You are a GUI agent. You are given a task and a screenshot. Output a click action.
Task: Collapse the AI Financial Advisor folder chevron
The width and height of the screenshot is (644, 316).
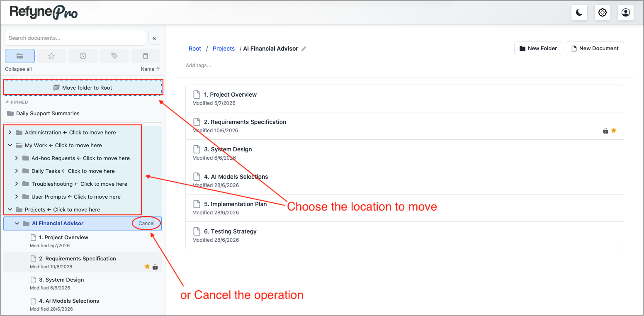click(x=17, y=223)
